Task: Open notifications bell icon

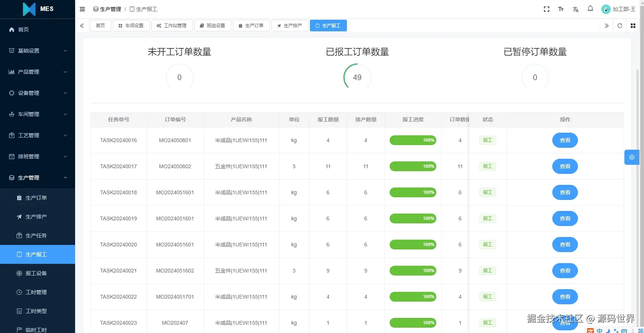Action: coord(590,9)
